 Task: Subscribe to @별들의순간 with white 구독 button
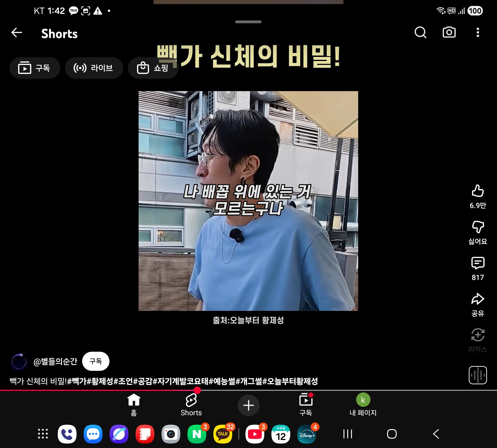coord(96,361)
